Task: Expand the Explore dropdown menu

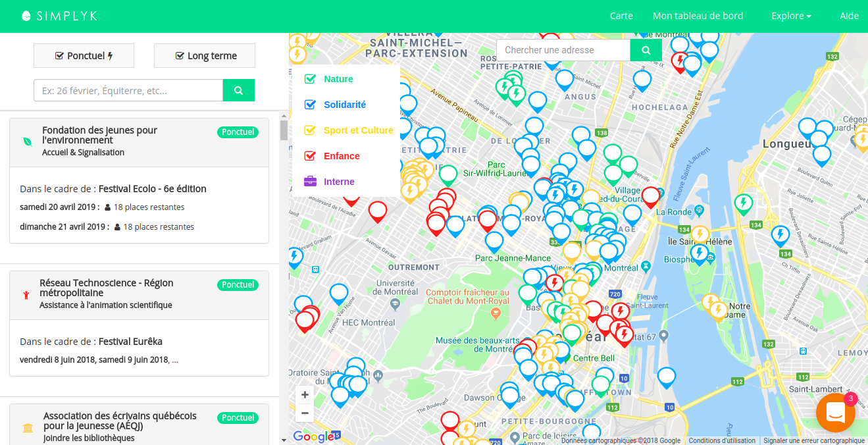Action: coord(791,16)
